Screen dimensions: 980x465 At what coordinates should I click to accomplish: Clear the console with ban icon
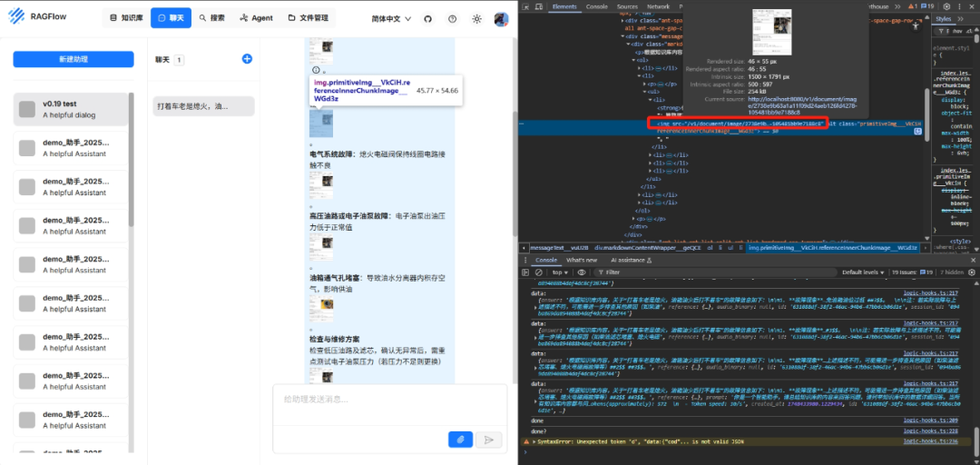539,272
